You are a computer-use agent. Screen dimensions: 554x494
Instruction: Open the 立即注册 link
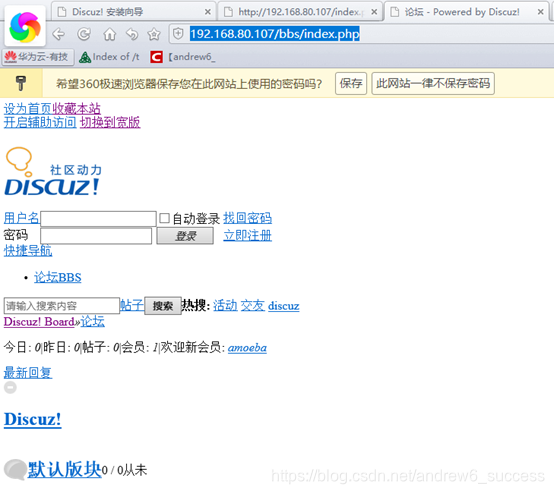coord(247,235)
